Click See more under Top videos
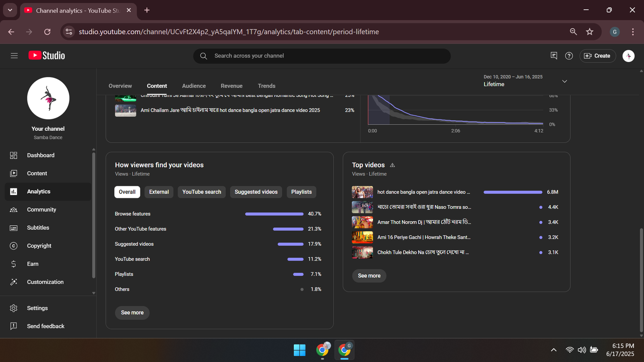The height and width of the screenshot is (362, 644). (x=369, y=276)
